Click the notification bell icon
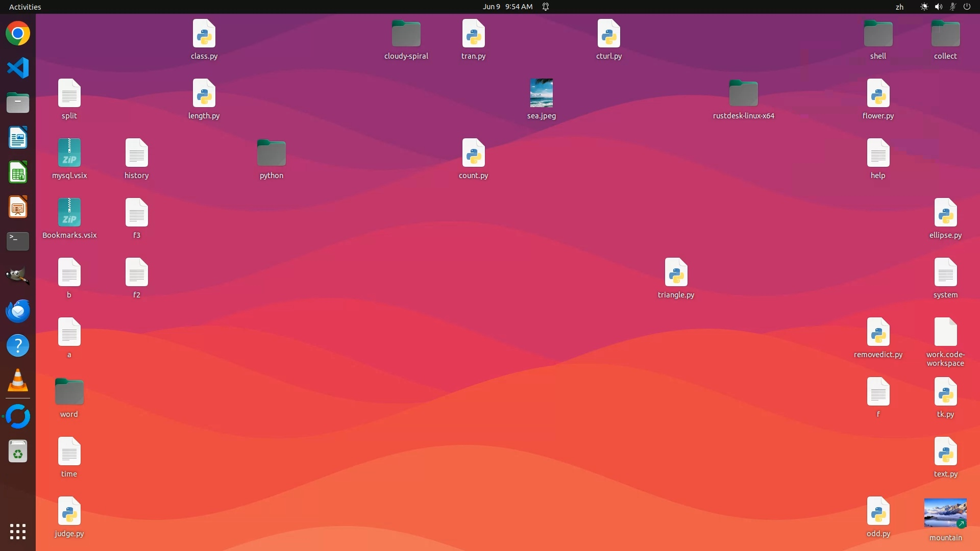 pyautogui.click(x=546, y=7)
